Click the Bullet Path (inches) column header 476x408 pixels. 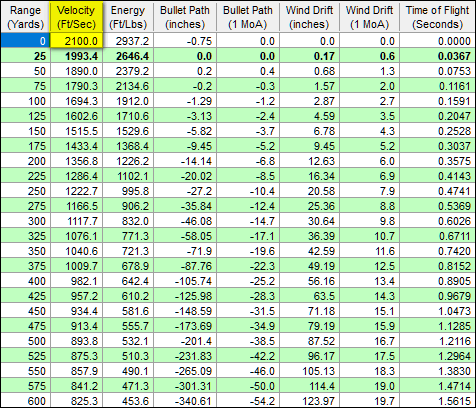[x=185, y=17]
